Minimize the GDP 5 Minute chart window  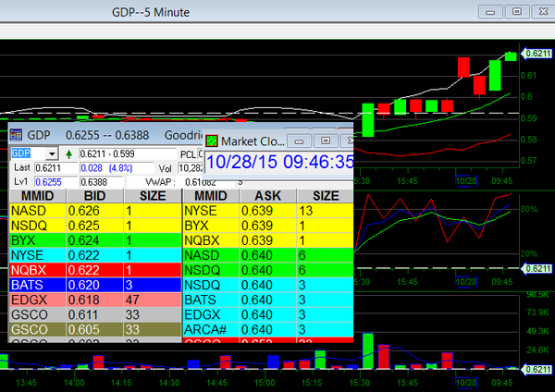491,11
